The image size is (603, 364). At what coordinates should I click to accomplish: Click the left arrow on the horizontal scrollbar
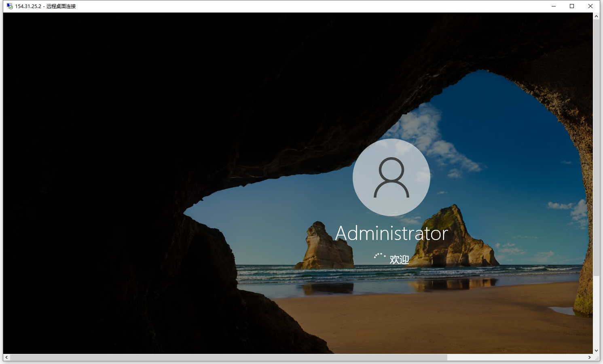pyautogui.click(x=5, y=357)
